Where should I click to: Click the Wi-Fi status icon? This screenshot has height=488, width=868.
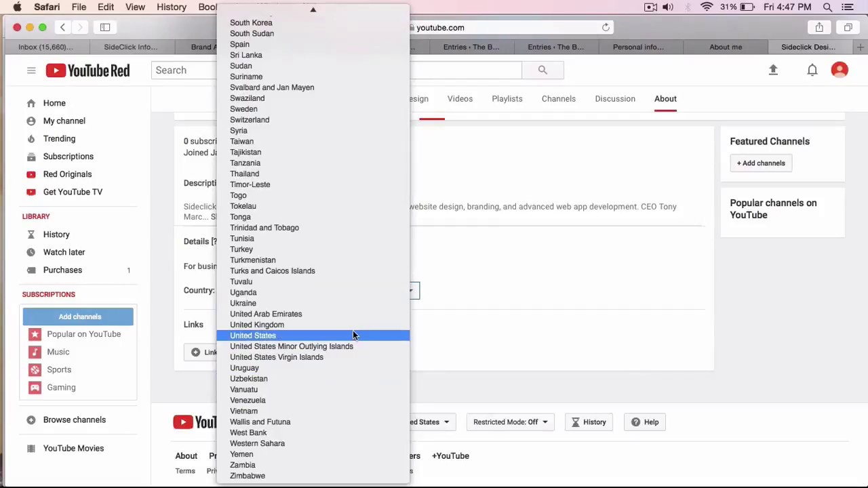coord(707,7)
